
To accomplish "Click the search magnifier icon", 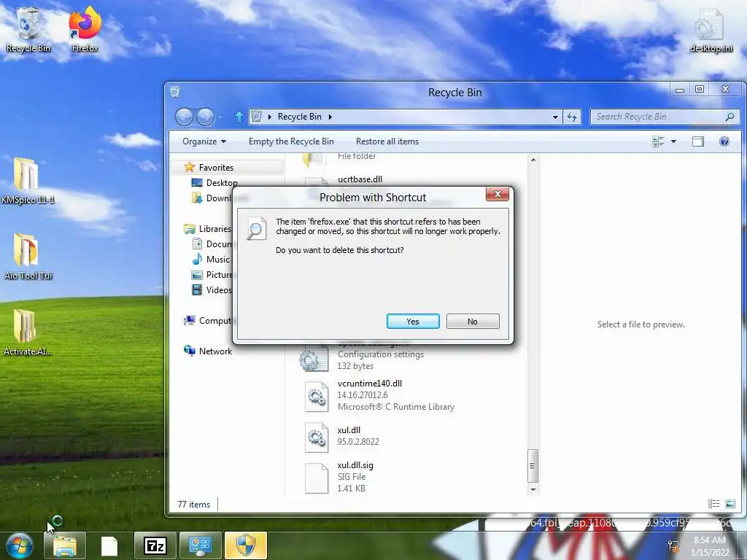I will 729,117.
